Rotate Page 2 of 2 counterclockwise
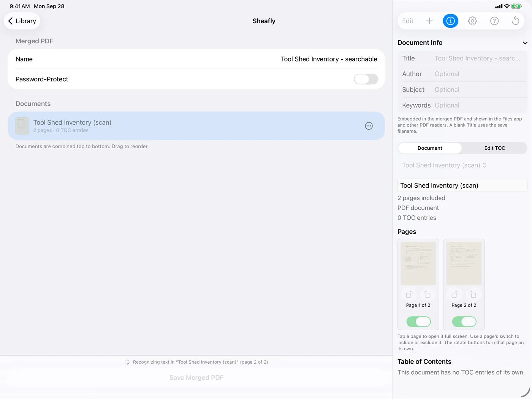Image resolution: width=532 pixels, height=399 pixels. pyautogui.click(x=455, y=294)
